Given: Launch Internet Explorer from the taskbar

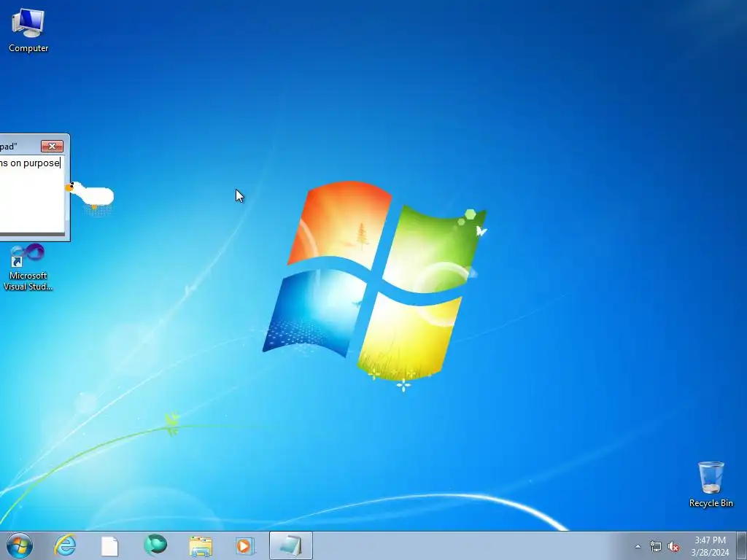Looking at the screenshot, I should tap(65, 545).
